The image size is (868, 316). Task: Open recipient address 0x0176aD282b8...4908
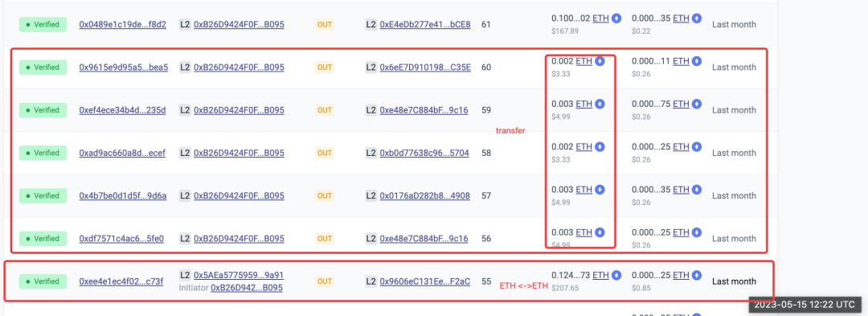(425, 196)
